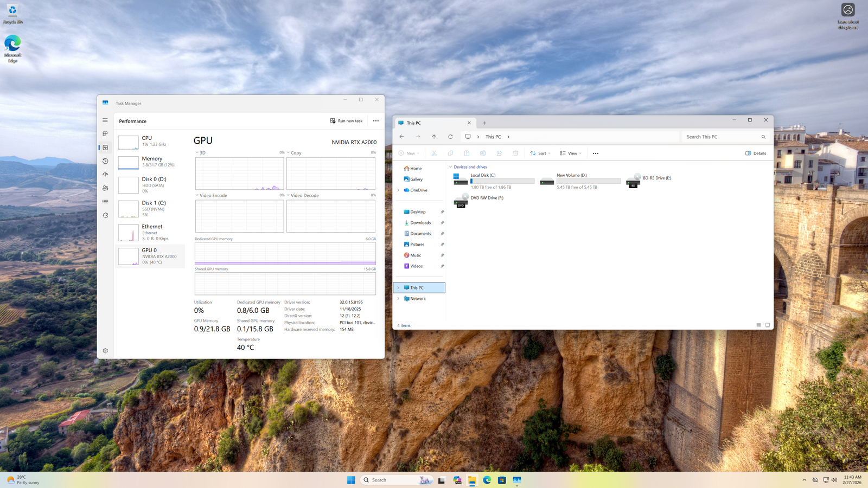Toggle the Details pane in File Explorer

tap(756, 153)
